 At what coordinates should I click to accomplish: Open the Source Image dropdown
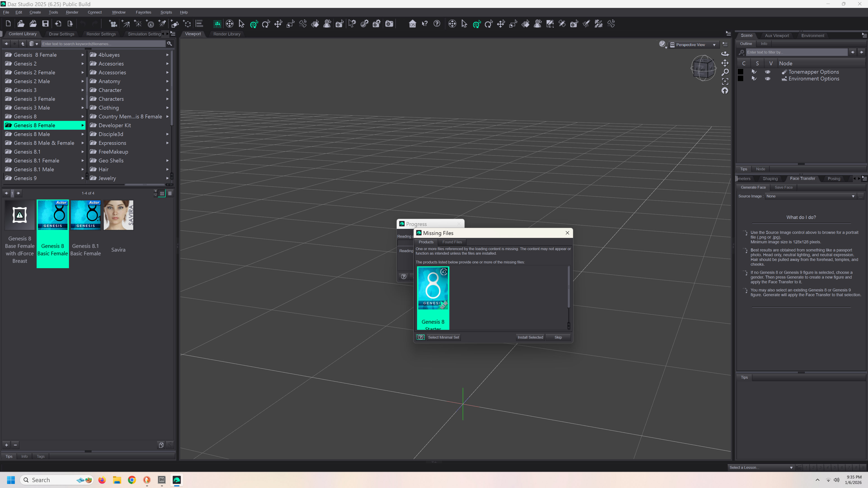pos(810,196)
